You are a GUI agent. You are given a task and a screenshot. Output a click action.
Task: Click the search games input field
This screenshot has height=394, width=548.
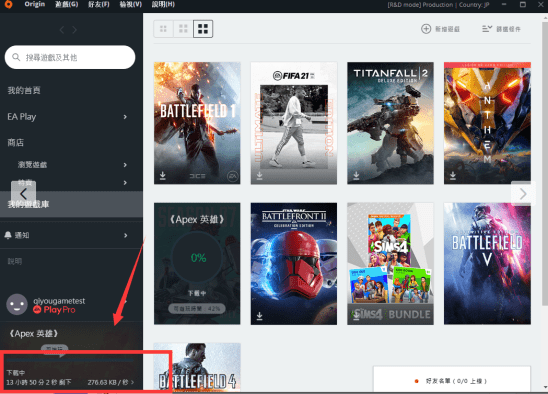(x=70, y=57)
